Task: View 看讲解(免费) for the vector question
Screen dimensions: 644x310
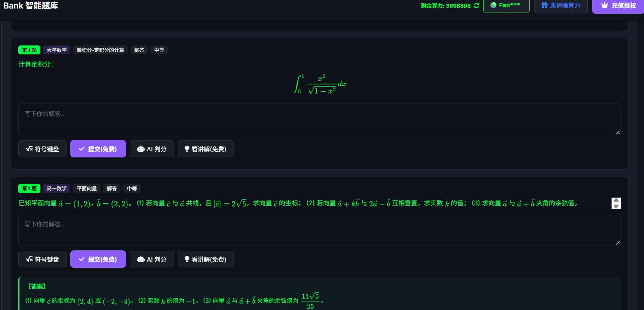Action: pos(206,259)
